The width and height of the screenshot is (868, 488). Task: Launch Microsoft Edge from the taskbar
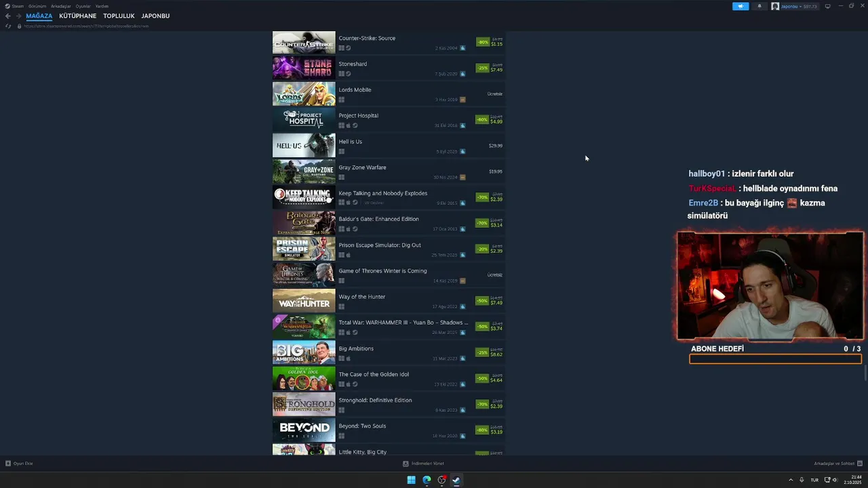(x=427, y=480)
